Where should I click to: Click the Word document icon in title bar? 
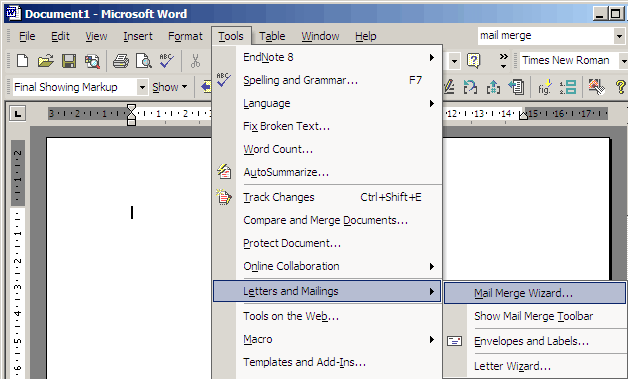(x=13, y=13)
